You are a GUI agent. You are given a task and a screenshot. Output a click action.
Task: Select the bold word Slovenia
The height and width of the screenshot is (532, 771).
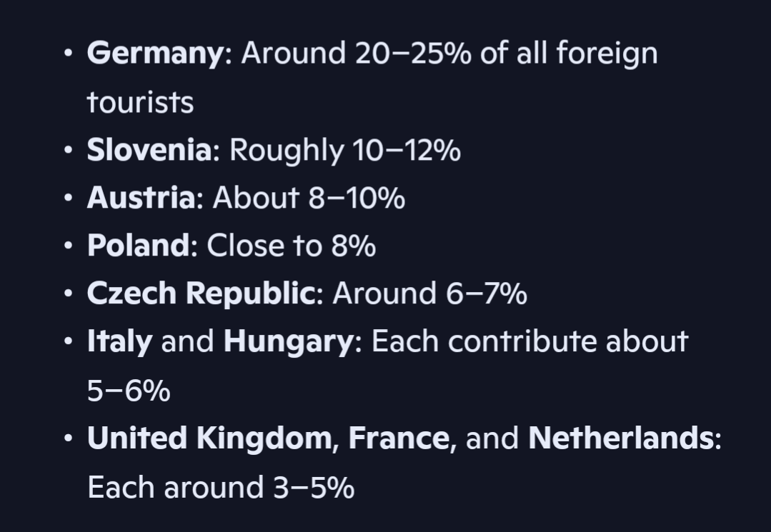click(x=149, y=149)
